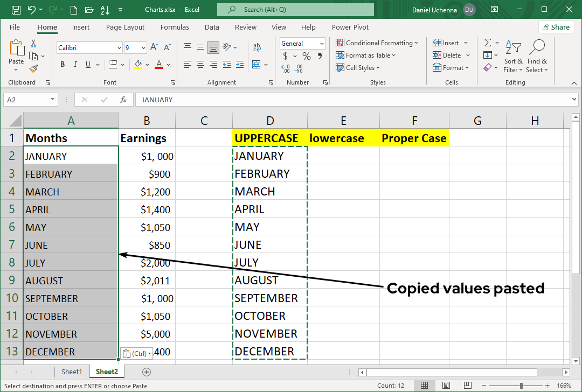
Task: Toggle underline formatting
Action: point(87,64)
